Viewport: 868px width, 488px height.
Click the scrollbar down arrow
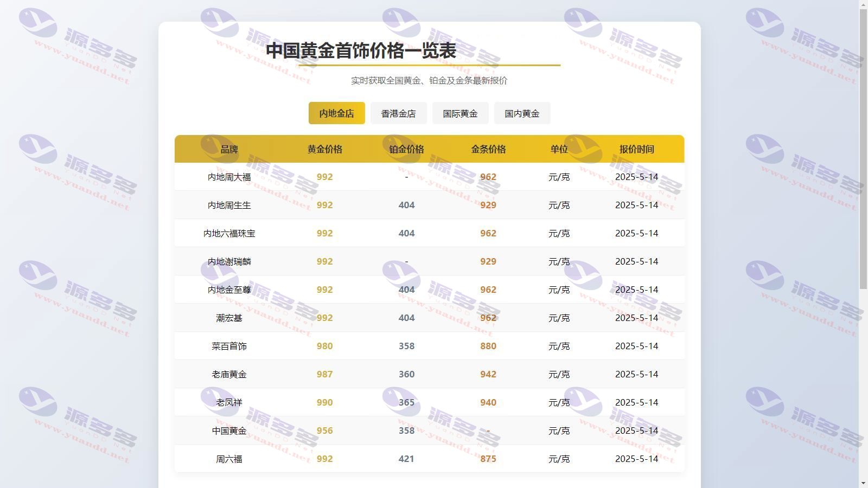tap(863, 483)
